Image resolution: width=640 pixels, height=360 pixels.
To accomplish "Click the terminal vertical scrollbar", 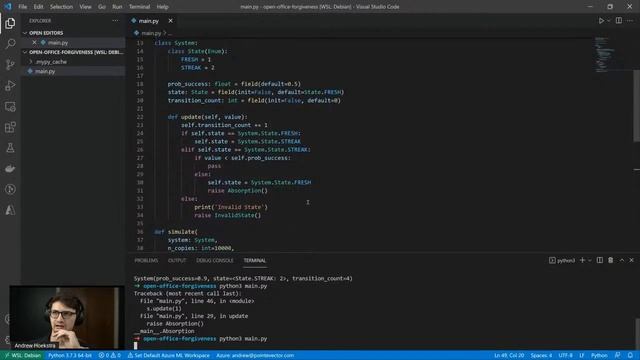I will [x=638, y=333].
